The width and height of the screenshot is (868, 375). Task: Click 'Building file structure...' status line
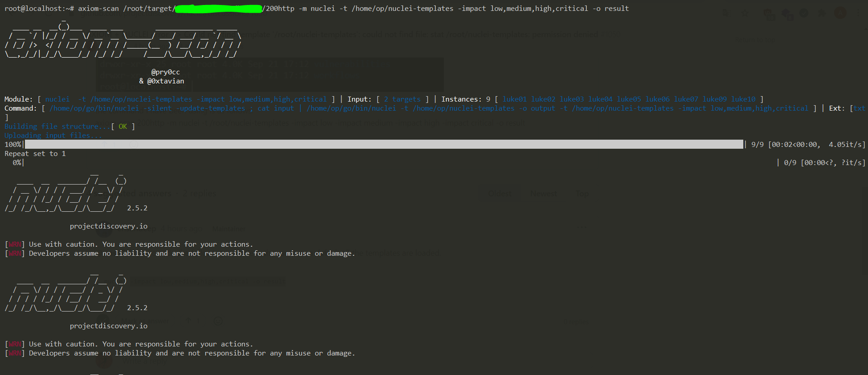click(x=58, y=127)
